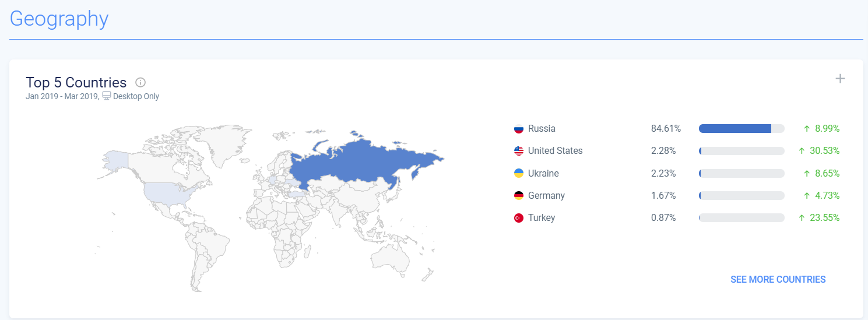
Task: Click the Turkey flag icon
Action: [x=518, y=218]
